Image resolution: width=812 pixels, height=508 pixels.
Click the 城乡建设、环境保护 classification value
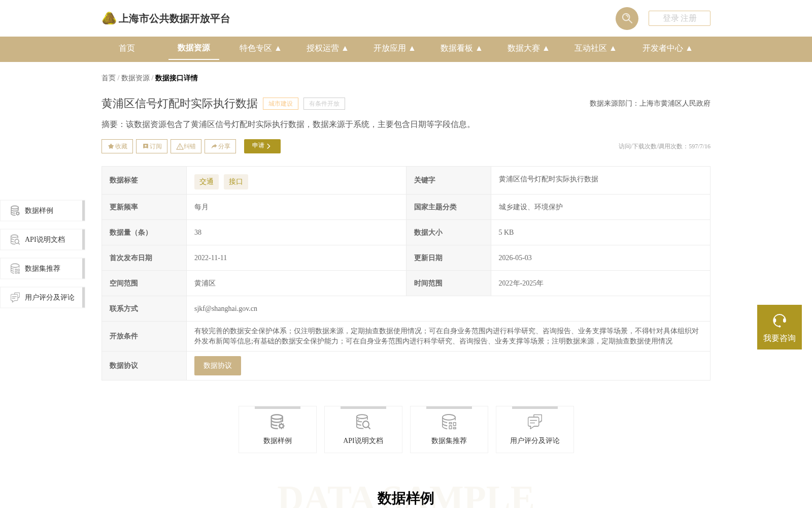[530, 207]
